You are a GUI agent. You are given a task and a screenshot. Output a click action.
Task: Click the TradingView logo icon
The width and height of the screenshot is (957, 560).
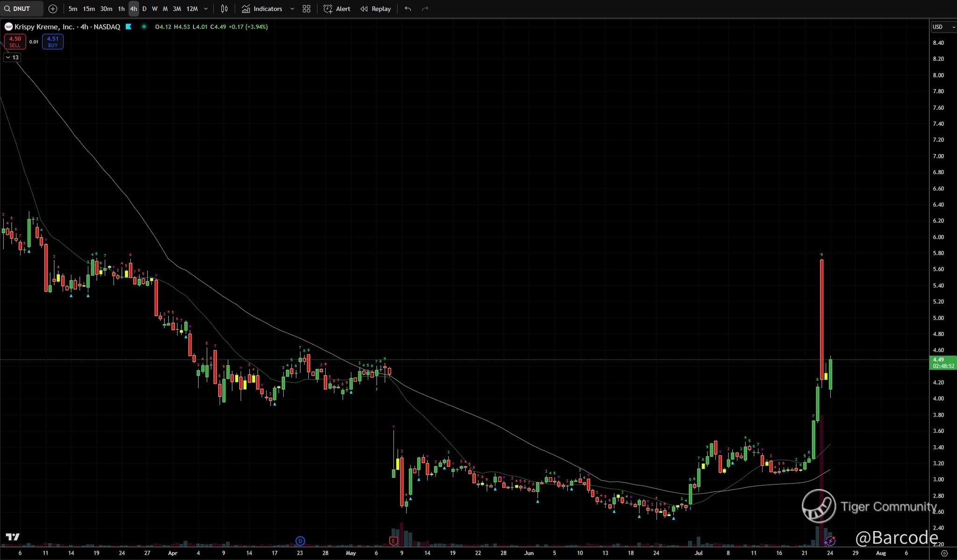tap(13, 537)
